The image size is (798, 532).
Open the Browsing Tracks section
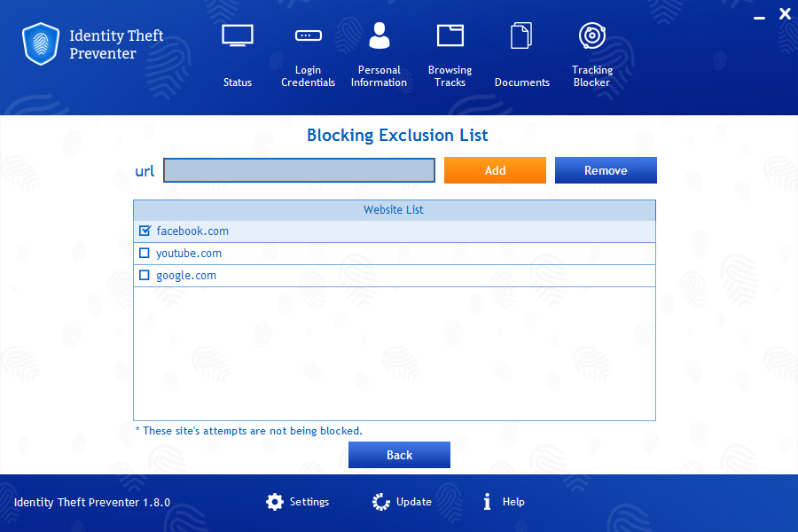[x=450, y=53]
